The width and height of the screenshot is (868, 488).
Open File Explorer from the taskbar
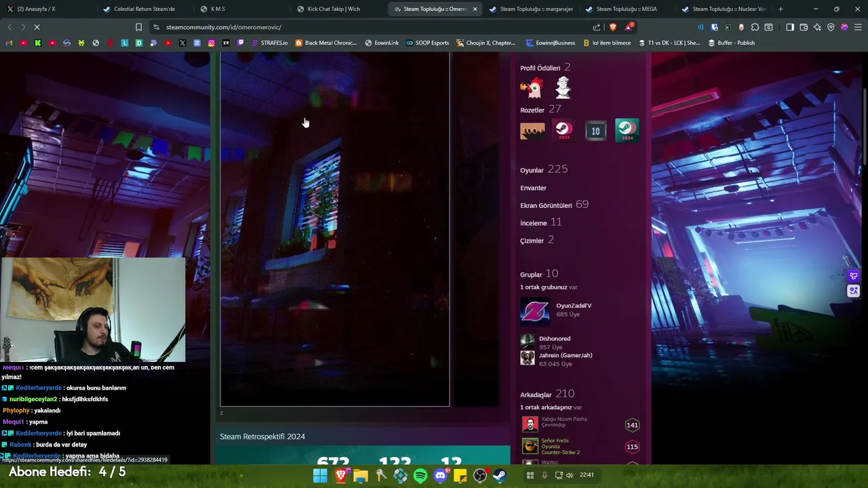[361, 476]
